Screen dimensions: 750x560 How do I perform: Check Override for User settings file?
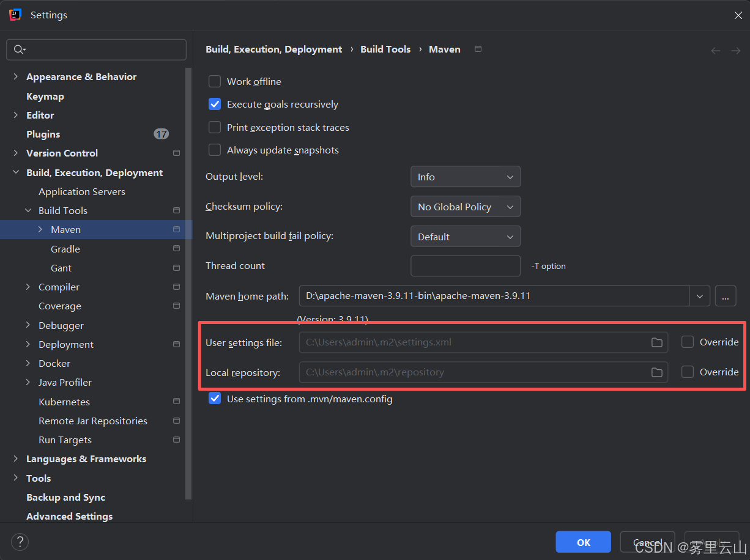(x=688, y=342)
